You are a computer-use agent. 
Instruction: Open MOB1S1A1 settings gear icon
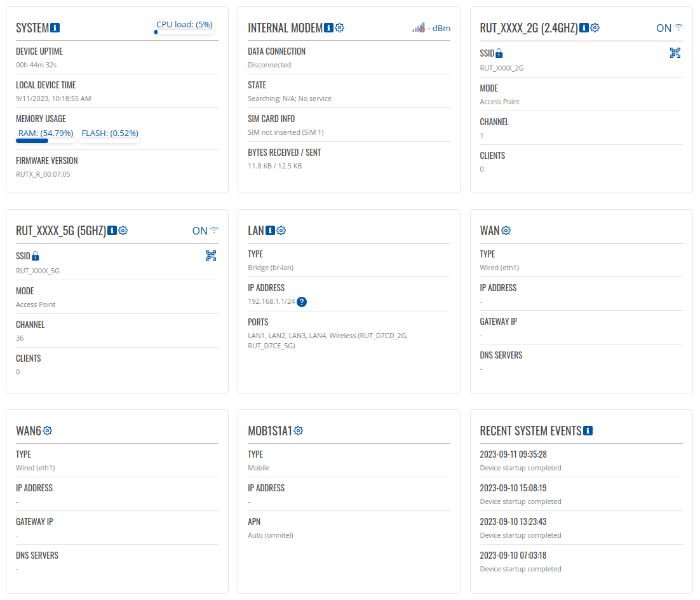[299, 431]
